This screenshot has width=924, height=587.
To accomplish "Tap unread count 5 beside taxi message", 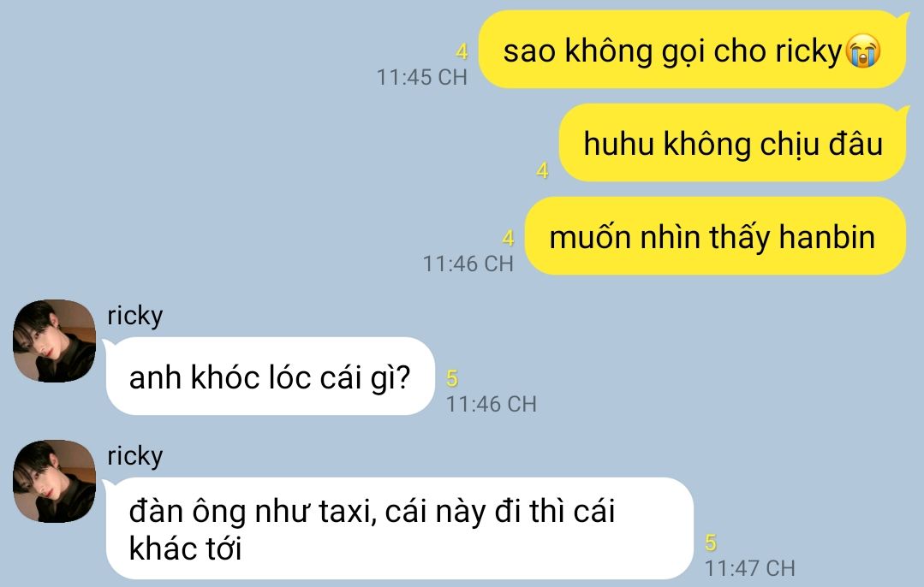I will tap(711, 543).
